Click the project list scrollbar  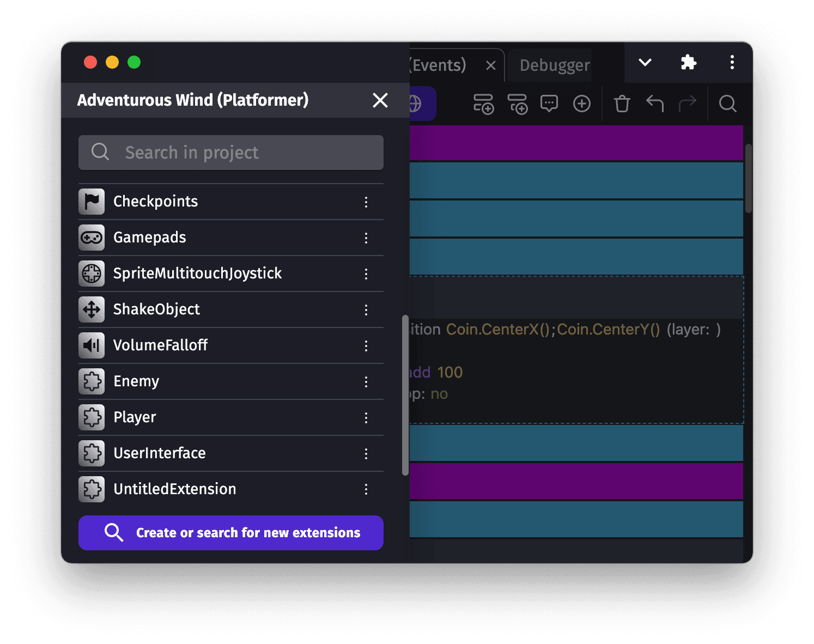[405, 395]
